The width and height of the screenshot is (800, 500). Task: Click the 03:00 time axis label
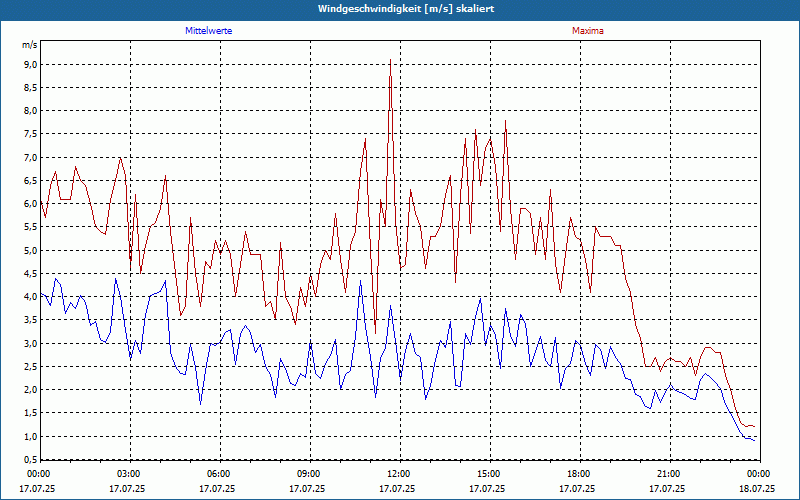[130, 474]
